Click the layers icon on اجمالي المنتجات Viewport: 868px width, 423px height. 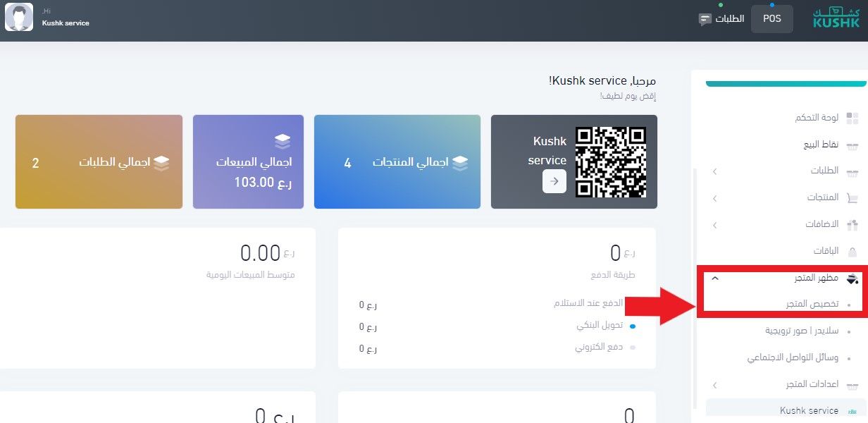pyautogui.click(x=459, y=163)
